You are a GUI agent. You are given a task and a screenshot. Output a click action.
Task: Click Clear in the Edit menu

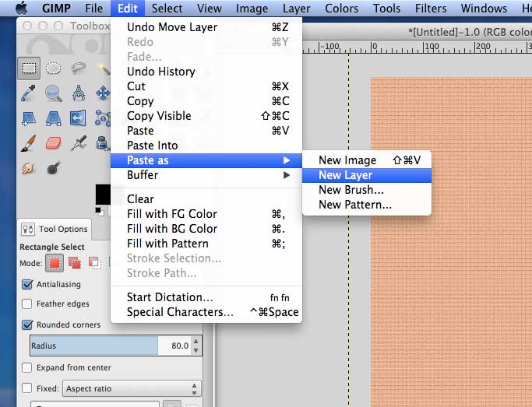[x=206, y=199]
